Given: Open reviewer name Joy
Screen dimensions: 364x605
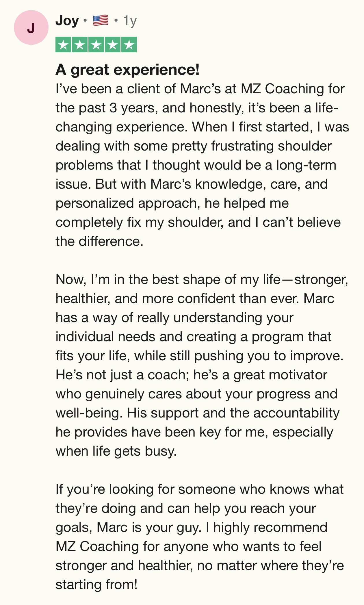Looking at the screenshot, I should (67, 21).
